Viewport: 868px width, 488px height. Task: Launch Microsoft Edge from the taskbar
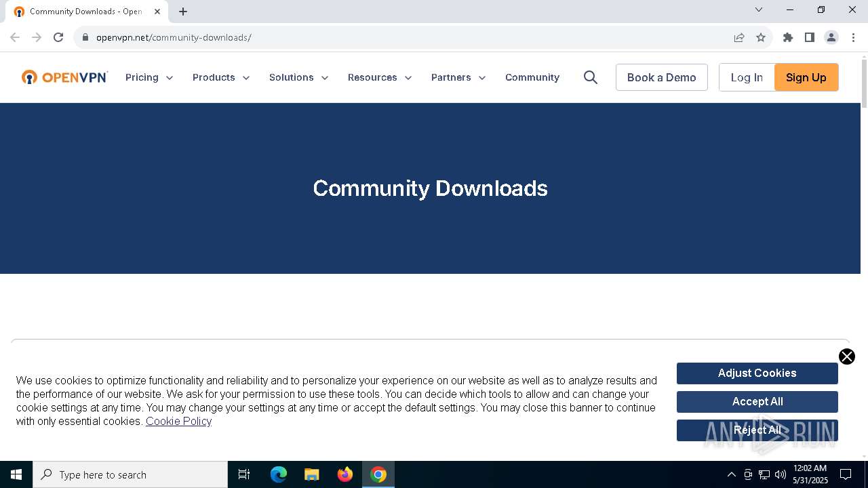[x=279, y=474]
